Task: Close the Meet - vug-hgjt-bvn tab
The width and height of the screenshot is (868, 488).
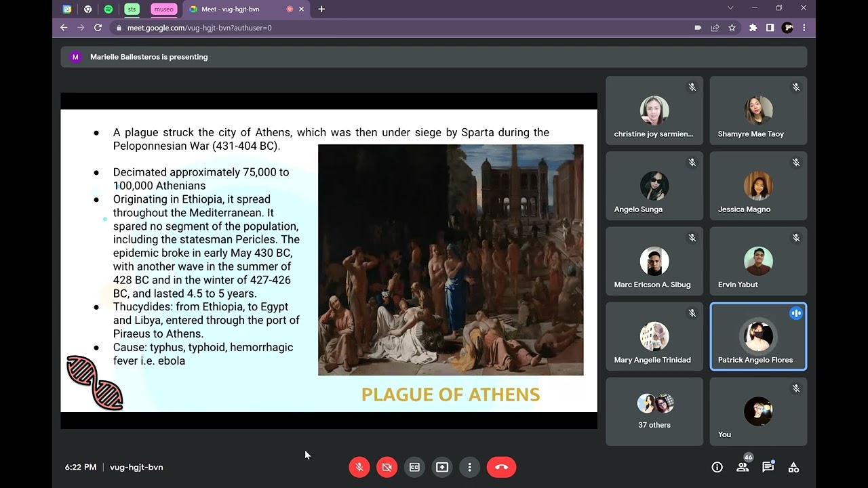Action: pyautogui.click(x=301, y=9)
